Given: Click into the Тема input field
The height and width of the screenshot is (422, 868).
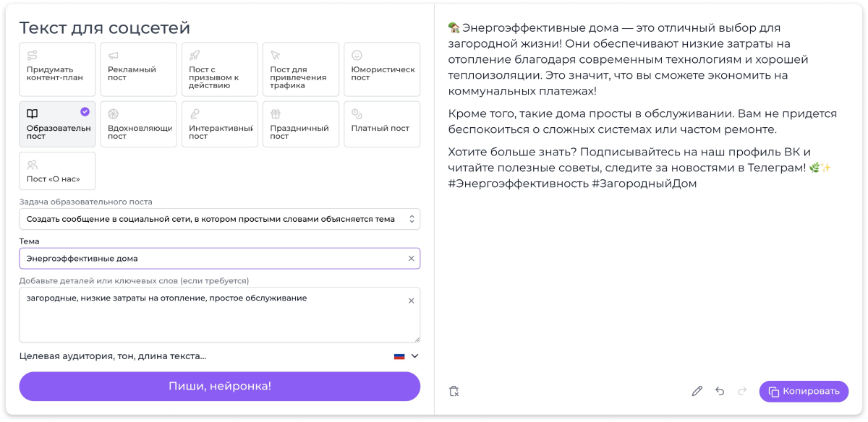Looking at the screenshot, I should (210, 258).
